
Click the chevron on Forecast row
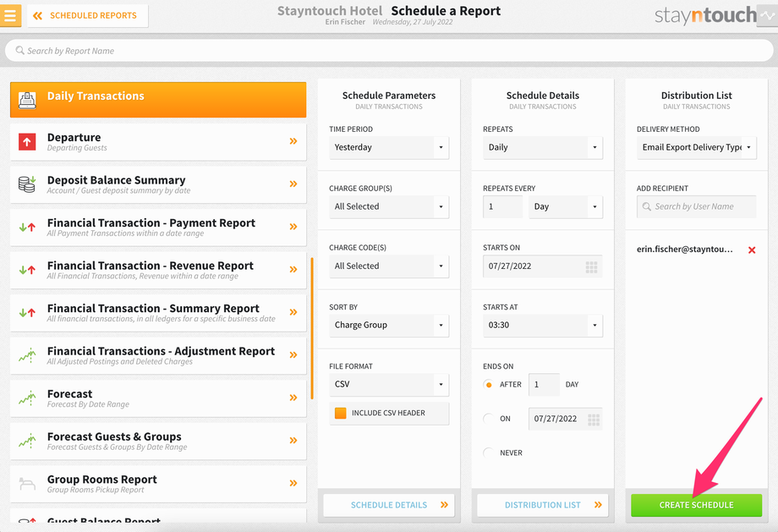(x=293, y=397)
